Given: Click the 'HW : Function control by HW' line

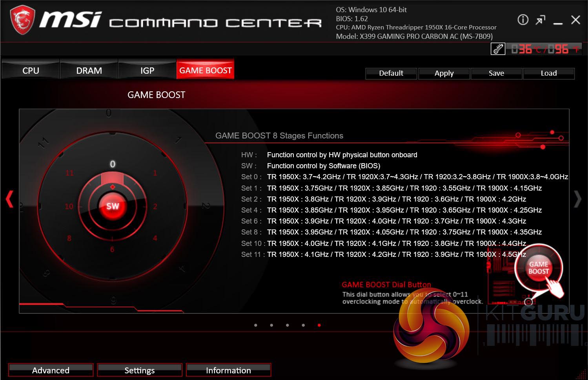Looking at the screenshot, I should tap(329, 155).
